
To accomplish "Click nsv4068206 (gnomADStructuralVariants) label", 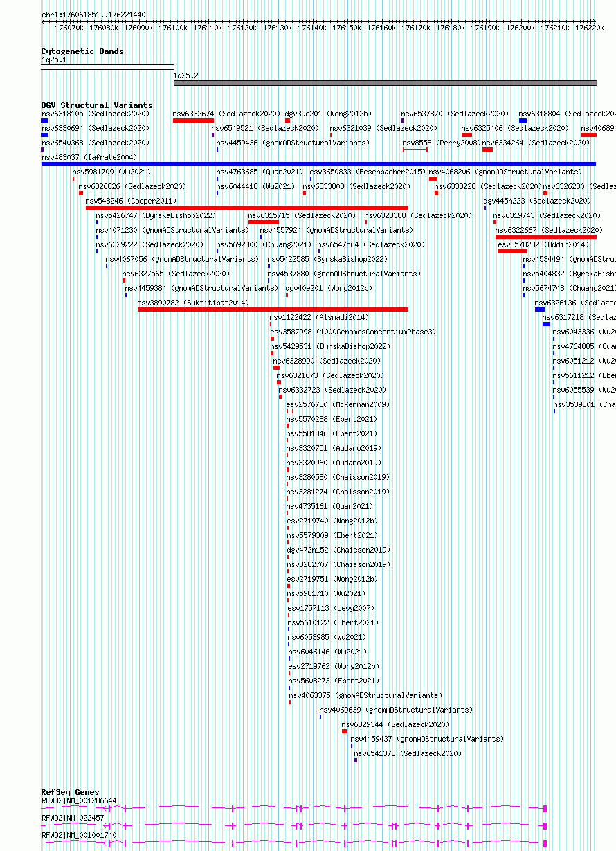I will 505,172.
